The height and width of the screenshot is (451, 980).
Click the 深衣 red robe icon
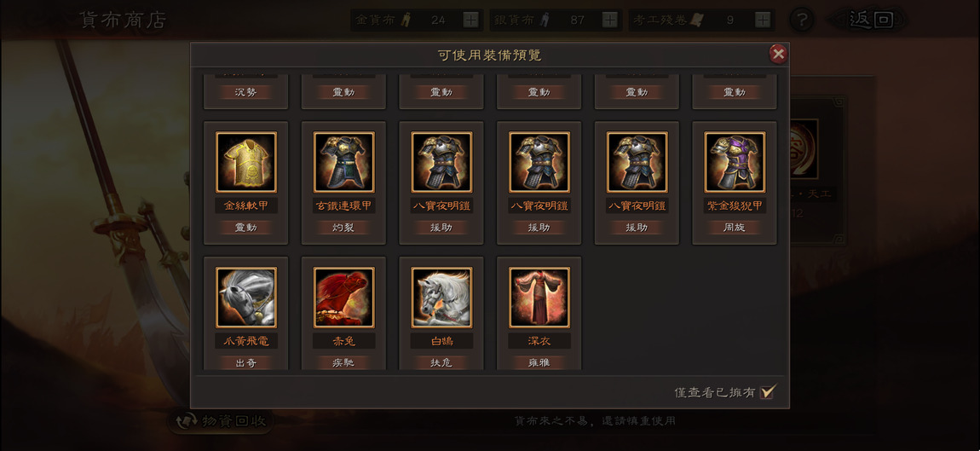pos(539,298)
